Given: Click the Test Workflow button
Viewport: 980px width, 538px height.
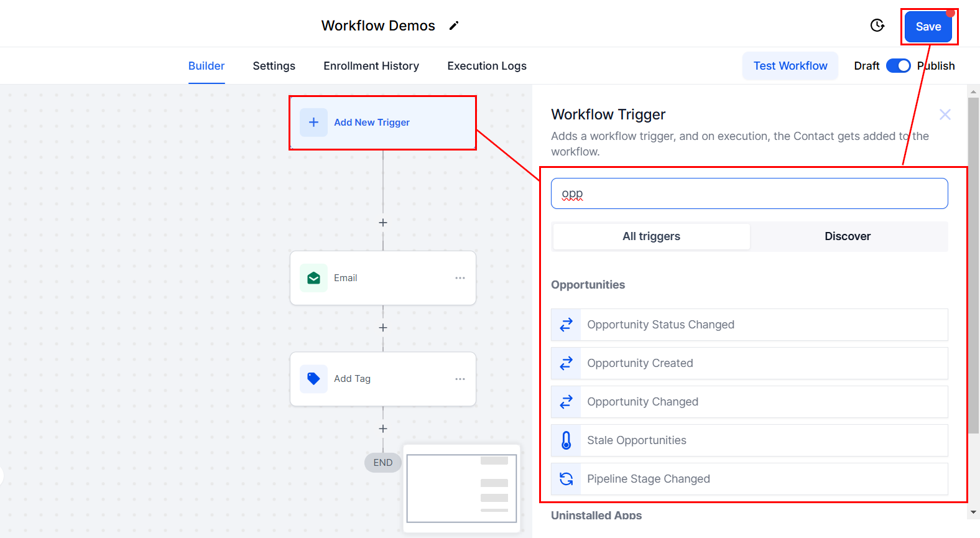Looking at the screenshot, I should [x=790, y=66].
